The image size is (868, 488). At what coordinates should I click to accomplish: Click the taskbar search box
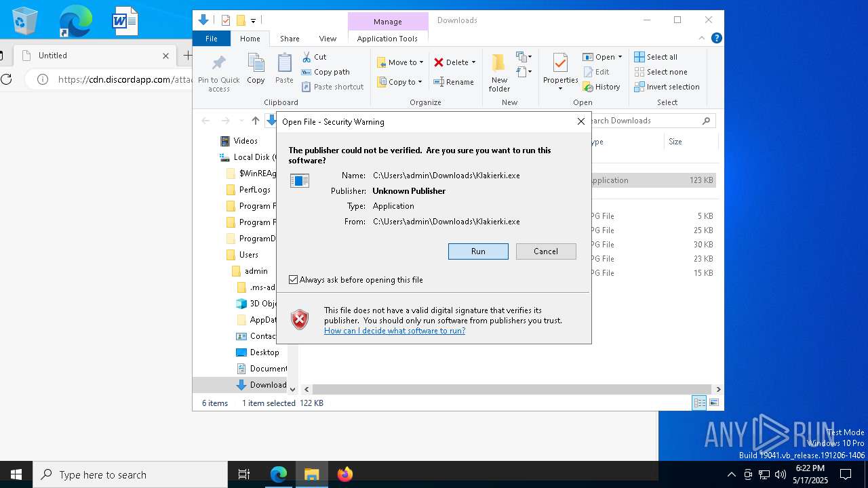[130, 474]
